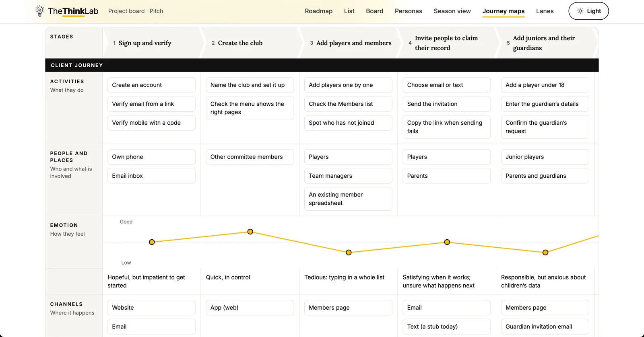Select stage 5 Add juniors and their guardians

tap(545, 43)
